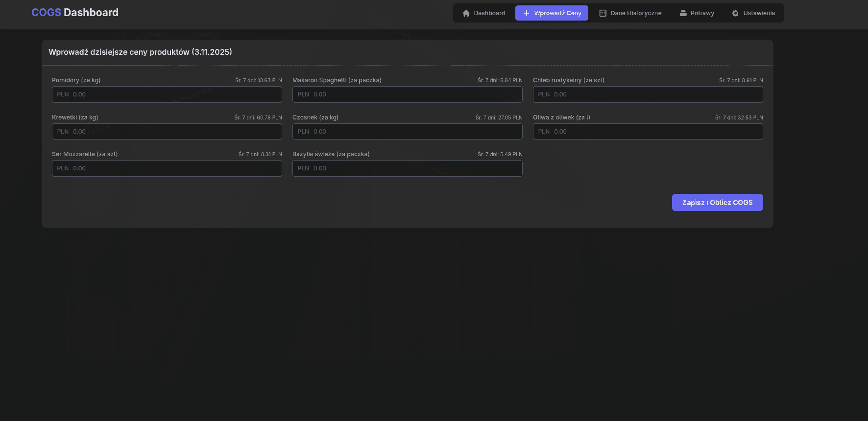Open the Dashboard tab
This screenshot has width=868, height=421.
coord(483,13)
